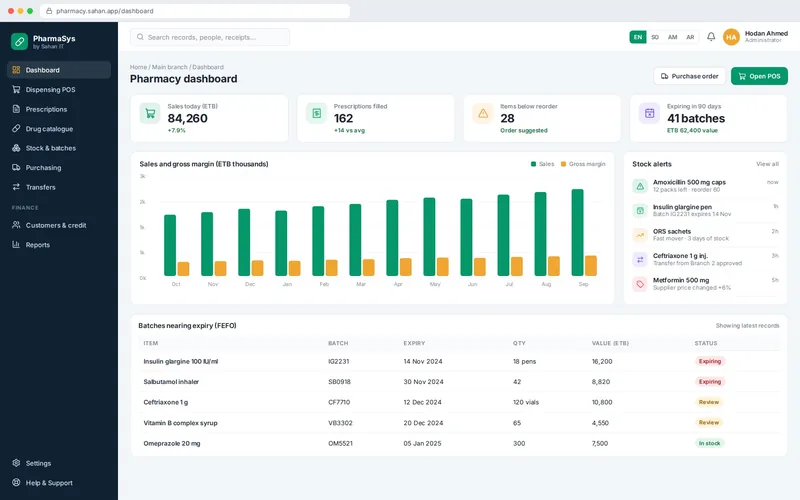Focus the search records input field
Viewport: 800px width, 500px height.
tap(210, 37)
